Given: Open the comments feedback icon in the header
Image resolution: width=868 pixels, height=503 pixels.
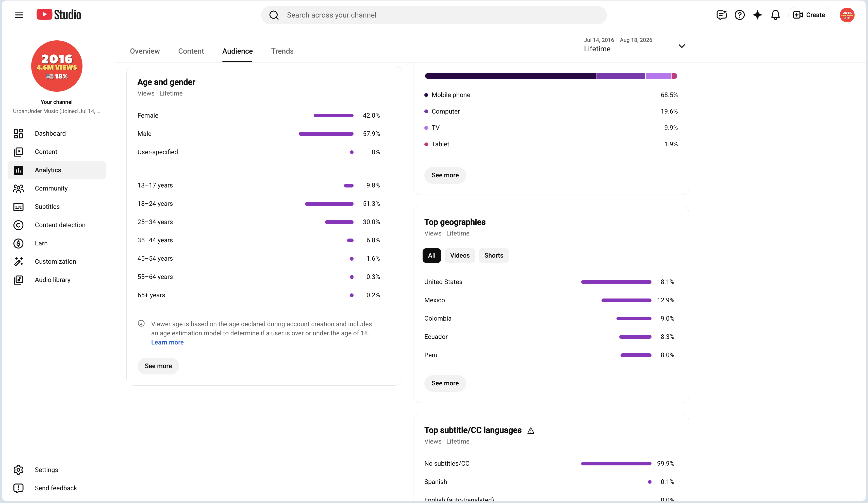Looking at the screenshot, I should tap(721, 15).
